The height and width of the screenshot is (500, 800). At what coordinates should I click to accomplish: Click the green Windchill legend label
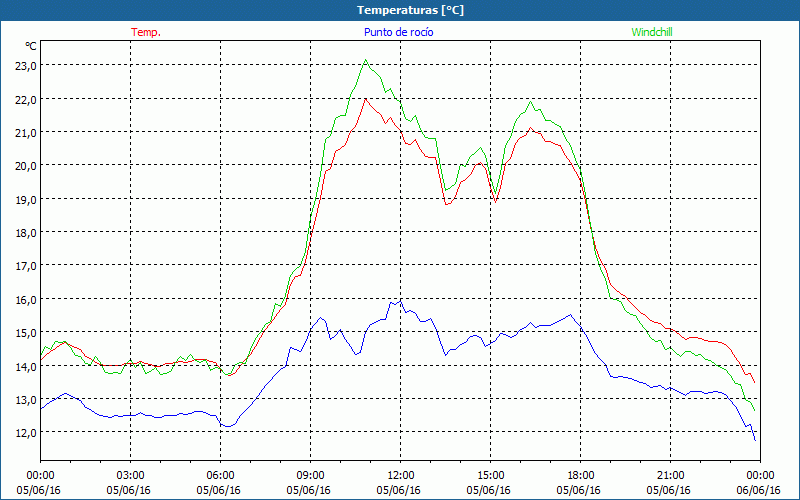click(x=652, y=32)
